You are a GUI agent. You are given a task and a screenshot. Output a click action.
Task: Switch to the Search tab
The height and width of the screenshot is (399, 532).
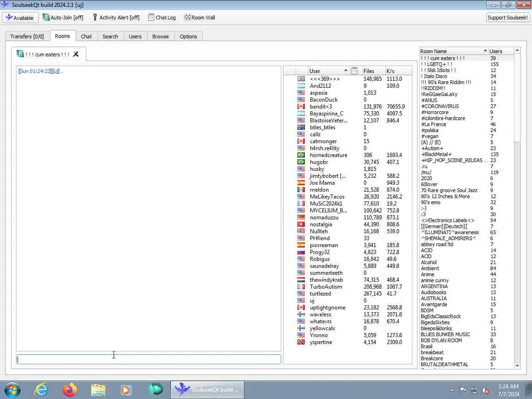pyautogui.click(x=110, y=36)
